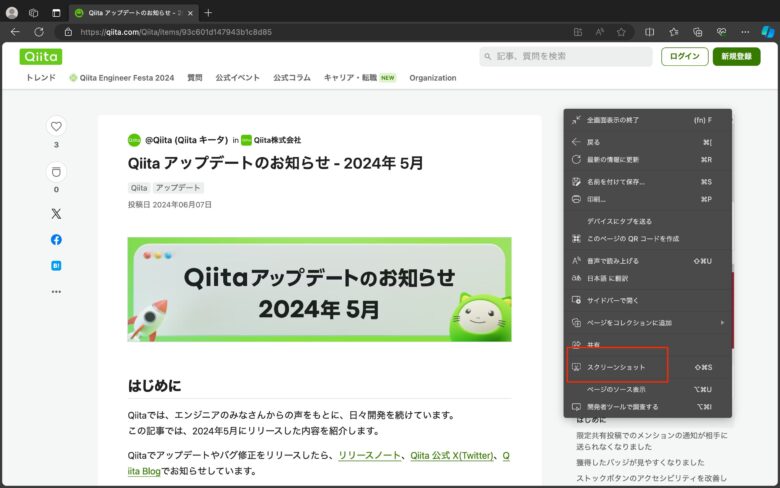Open the more options ellipsis beside article

pos(56,292)
